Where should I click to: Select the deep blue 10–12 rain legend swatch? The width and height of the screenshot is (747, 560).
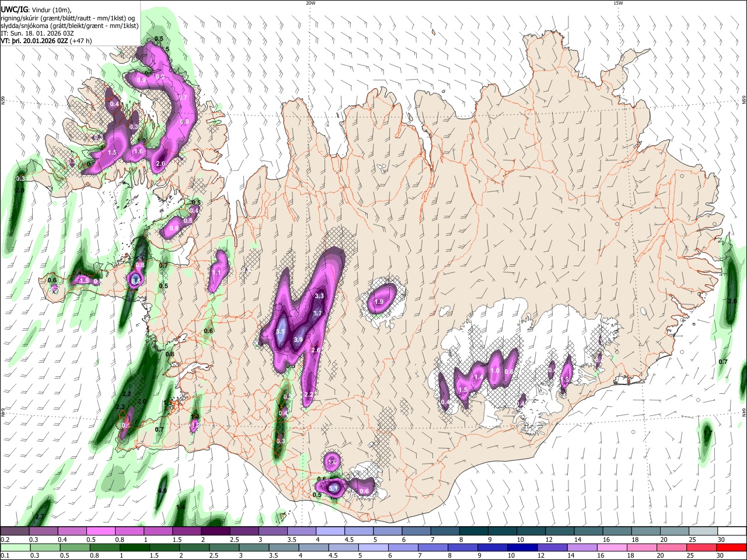tap(523, 547)
